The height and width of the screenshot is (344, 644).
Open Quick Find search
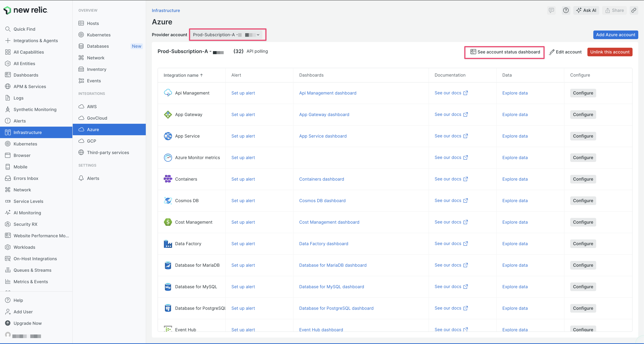click(24, 29)
